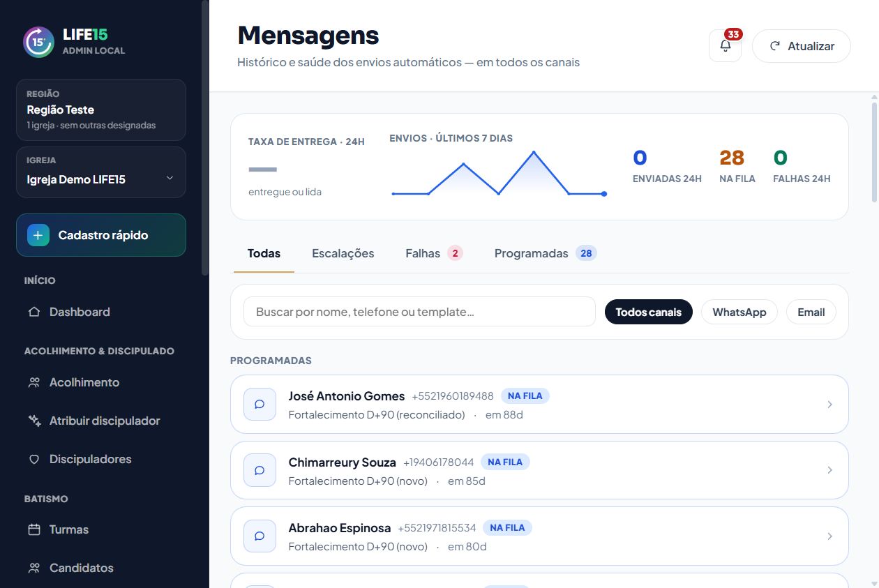Click the Falhas count badge 2
The height and width of the screenshot is (588, 879).
click(455, 253)
